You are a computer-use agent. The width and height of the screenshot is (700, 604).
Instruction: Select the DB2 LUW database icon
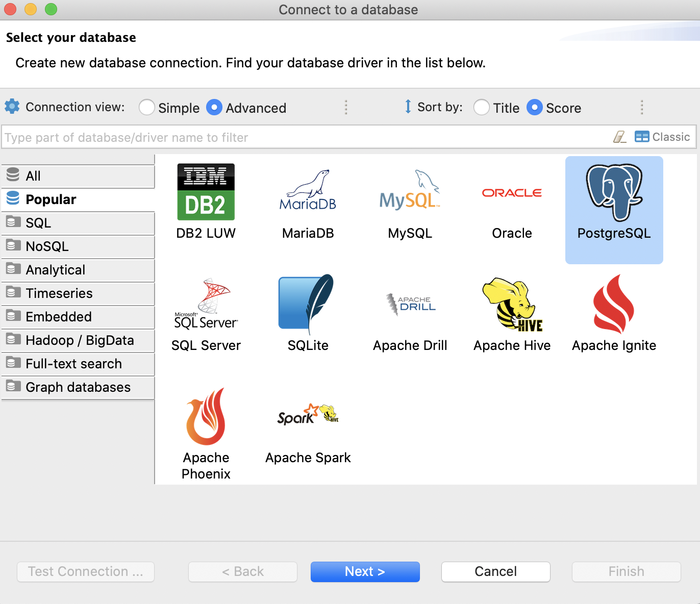(206, 192)
